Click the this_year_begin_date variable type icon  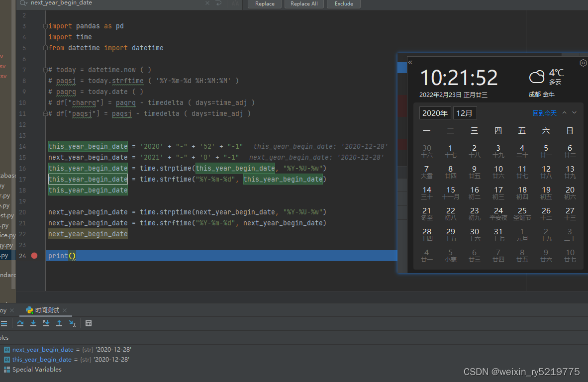tap(7, 360)
